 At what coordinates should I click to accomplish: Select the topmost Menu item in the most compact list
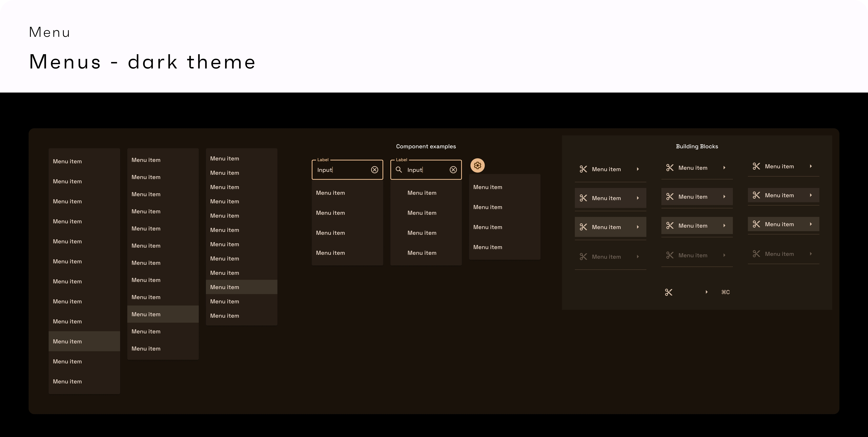(x=242, y=158)
